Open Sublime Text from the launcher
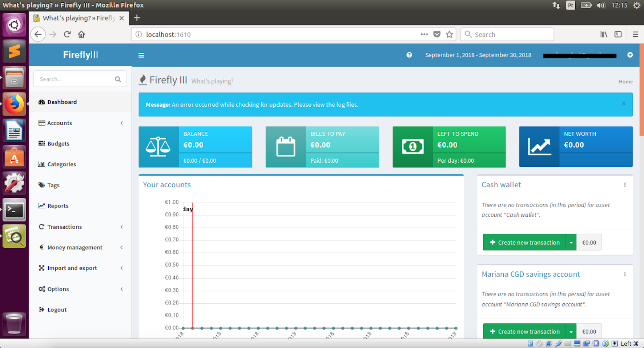The height and width of the screenshot is (348, 644). 14,51
